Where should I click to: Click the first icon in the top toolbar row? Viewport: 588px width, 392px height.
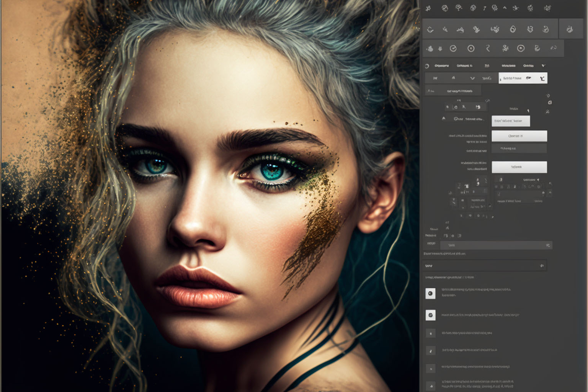428,8
